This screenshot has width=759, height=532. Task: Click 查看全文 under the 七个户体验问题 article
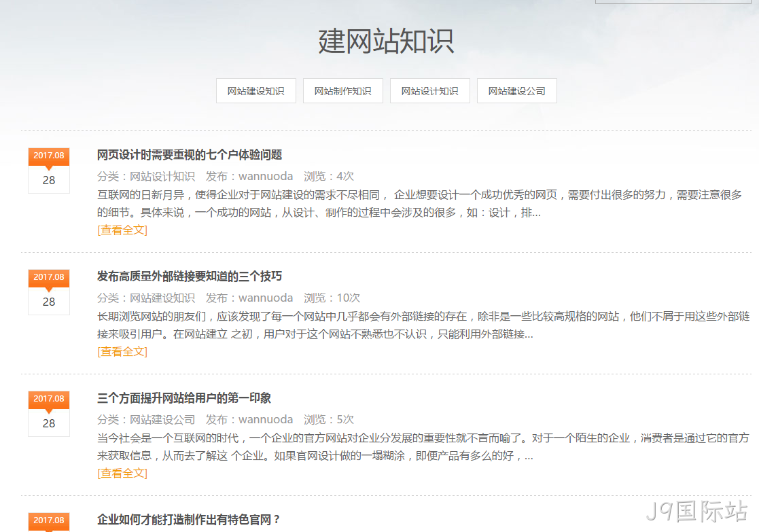[122, 230]
